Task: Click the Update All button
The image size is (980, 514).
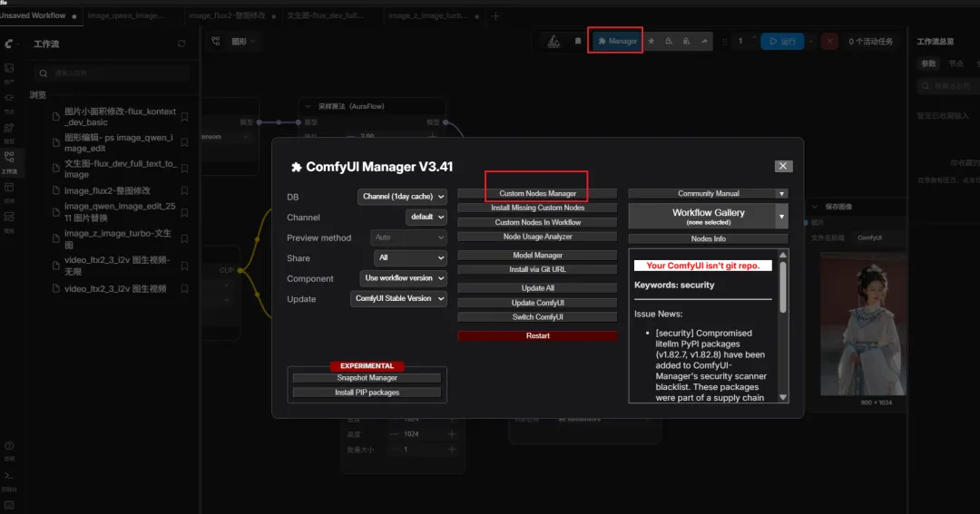Action: click(x=537, y=288)
